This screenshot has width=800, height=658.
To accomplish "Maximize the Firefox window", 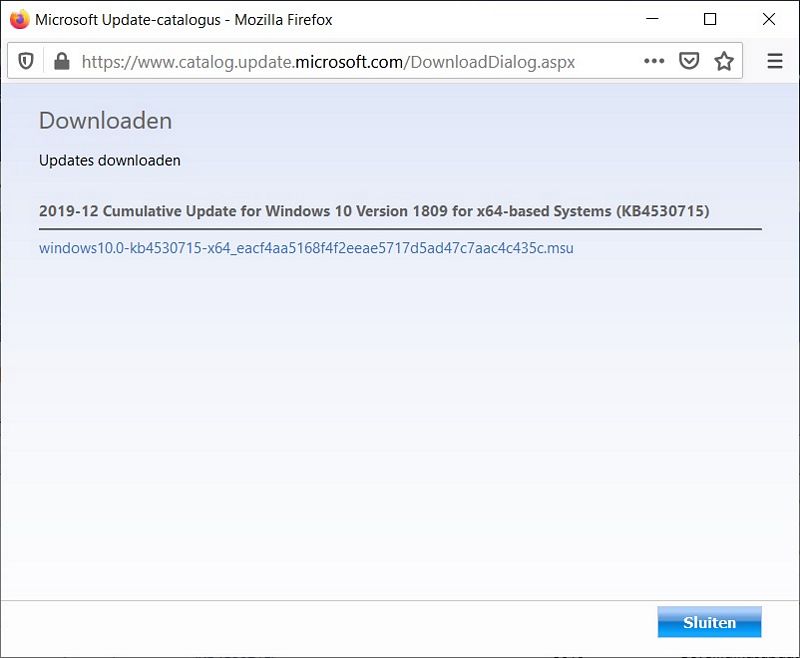I will [x=710, y=19].
